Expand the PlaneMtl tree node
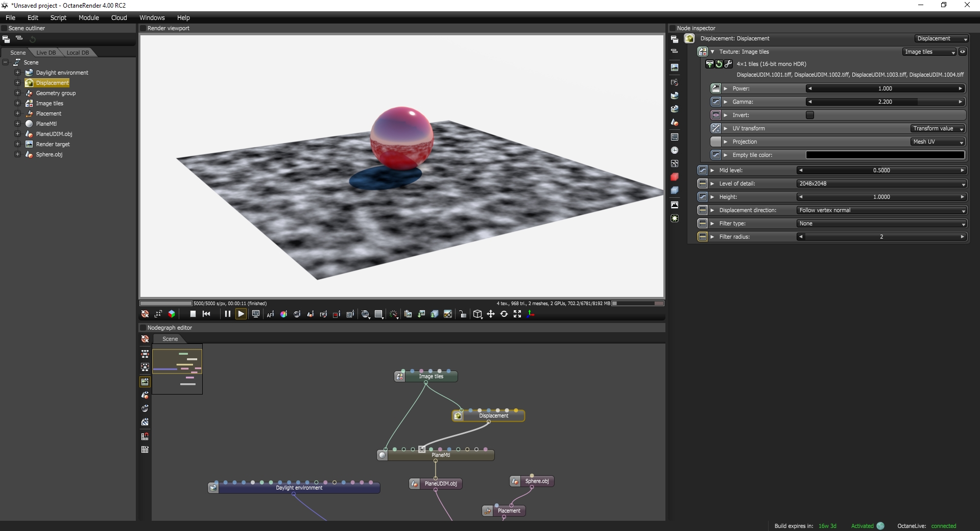 pyautogui.click(x=17, y=124)
